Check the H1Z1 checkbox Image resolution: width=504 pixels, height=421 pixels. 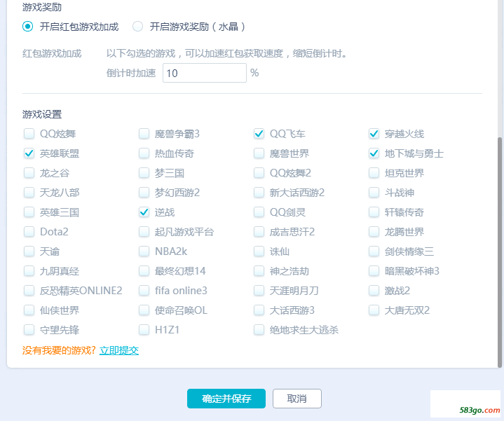tap(144, 330)
